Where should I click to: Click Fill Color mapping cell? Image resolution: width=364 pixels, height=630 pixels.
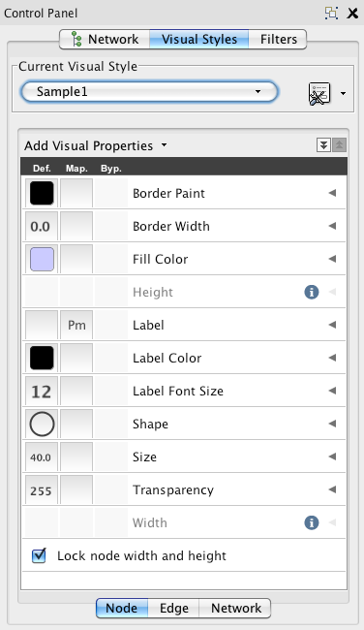pos(76,259)
